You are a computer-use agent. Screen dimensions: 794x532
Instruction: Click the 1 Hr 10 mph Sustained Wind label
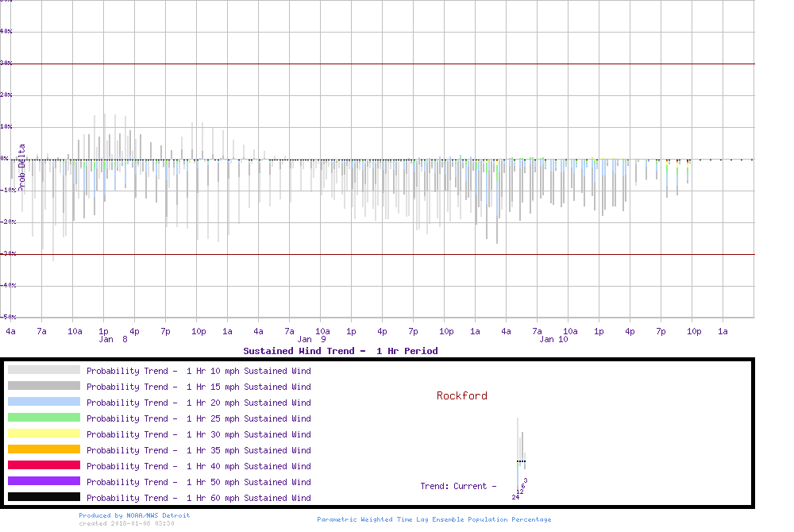(198, 371)
